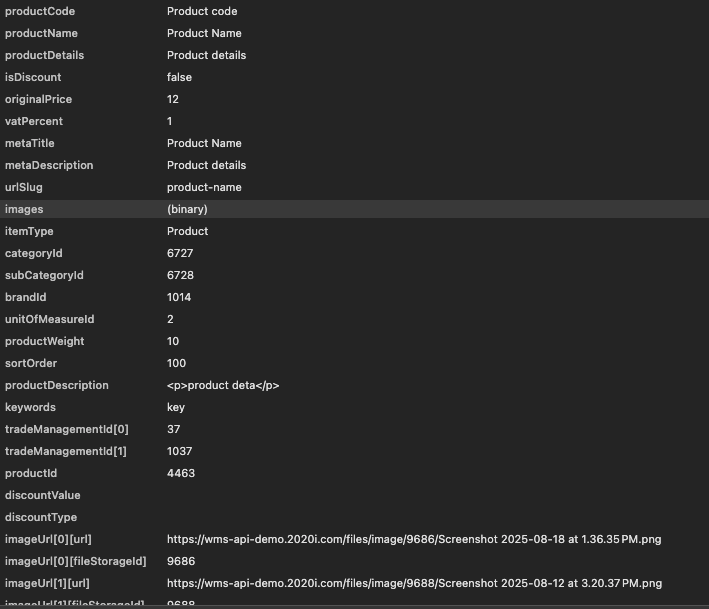Select the productId key
Screen dimensions: 709x609
31,473
